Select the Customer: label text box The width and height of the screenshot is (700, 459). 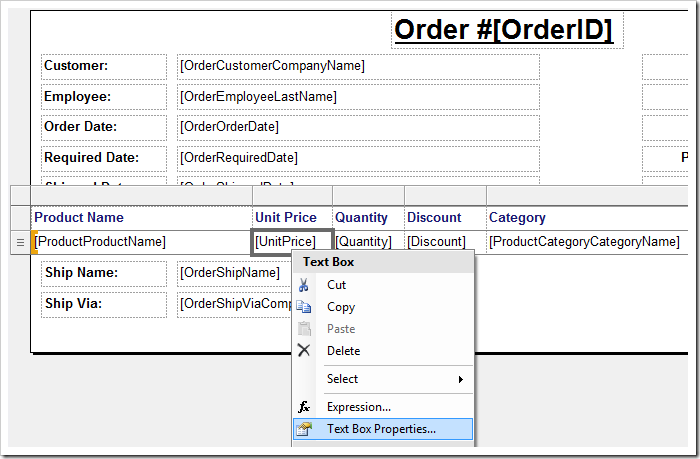point(104,67)
